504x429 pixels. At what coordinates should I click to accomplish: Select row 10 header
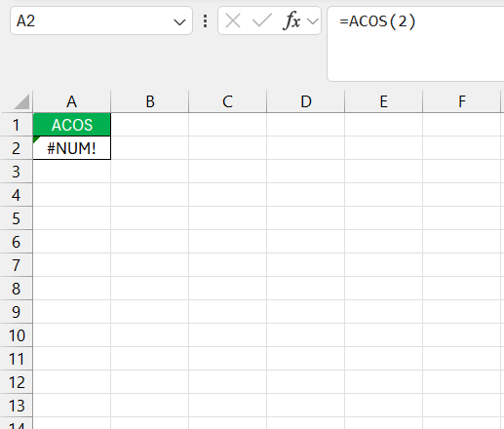tap(17, 335)
